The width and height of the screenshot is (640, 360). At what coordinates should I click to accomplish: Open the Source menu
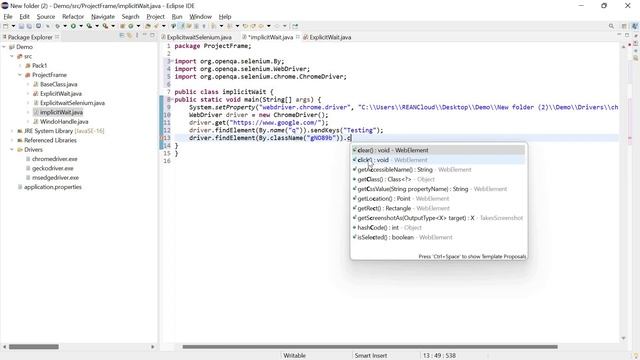[46, 17]
